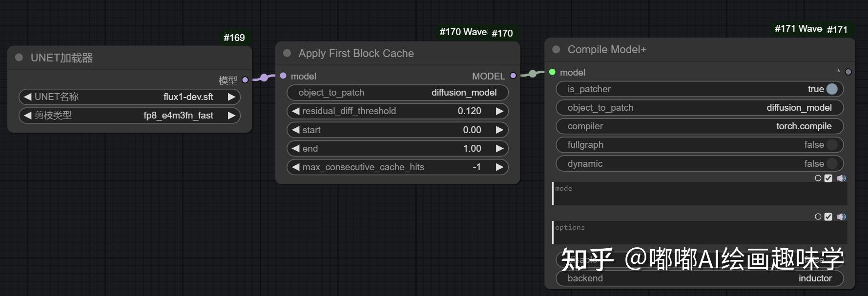This screenshot has width=868, height=296.
Task: Click the #170 Wave label above the cache node
Action: click(463, 32)
